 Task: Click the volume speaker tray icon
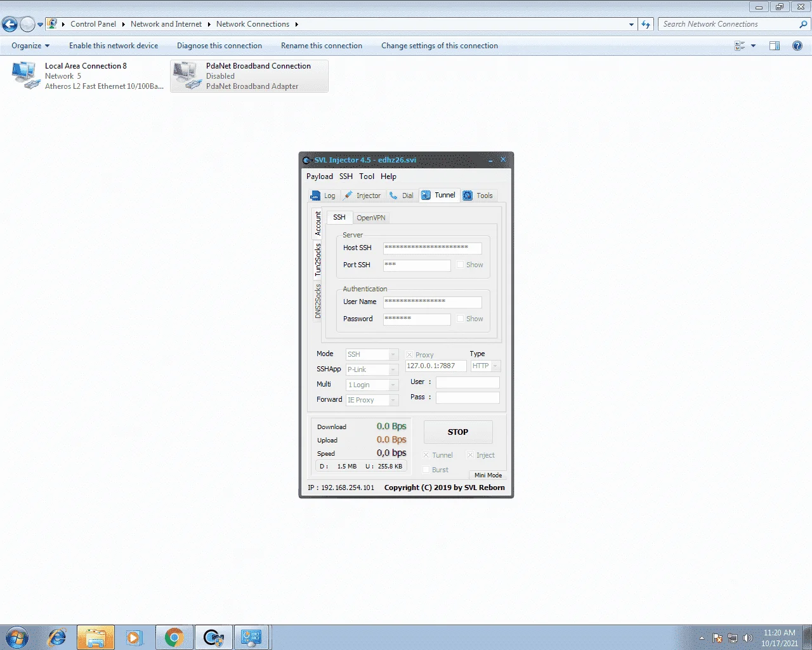coord(748,638)
